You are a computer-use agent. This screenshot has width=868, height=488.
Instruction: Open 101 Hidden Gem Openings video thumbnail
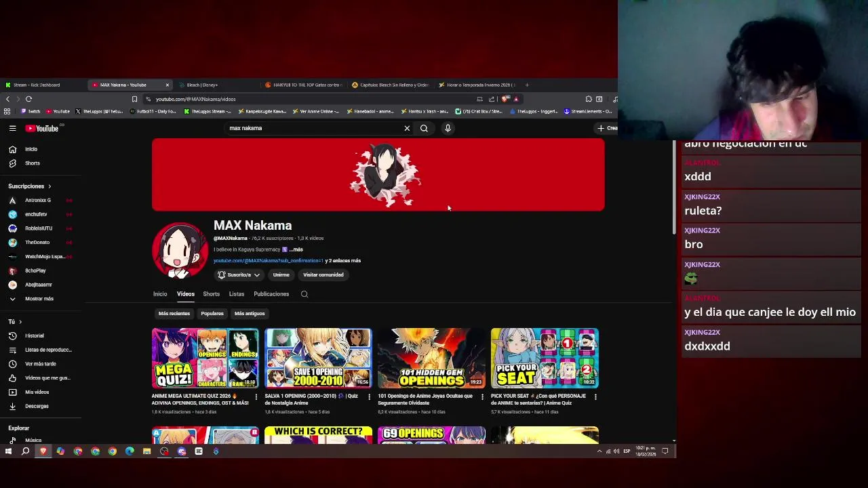pos(431,359)
